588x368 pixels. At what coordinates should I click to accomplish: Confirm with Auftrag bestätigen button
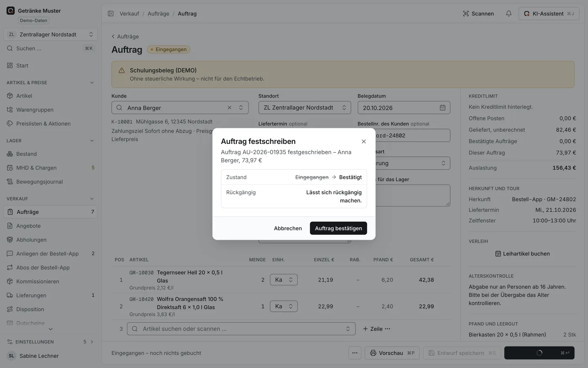click(339, 228)
